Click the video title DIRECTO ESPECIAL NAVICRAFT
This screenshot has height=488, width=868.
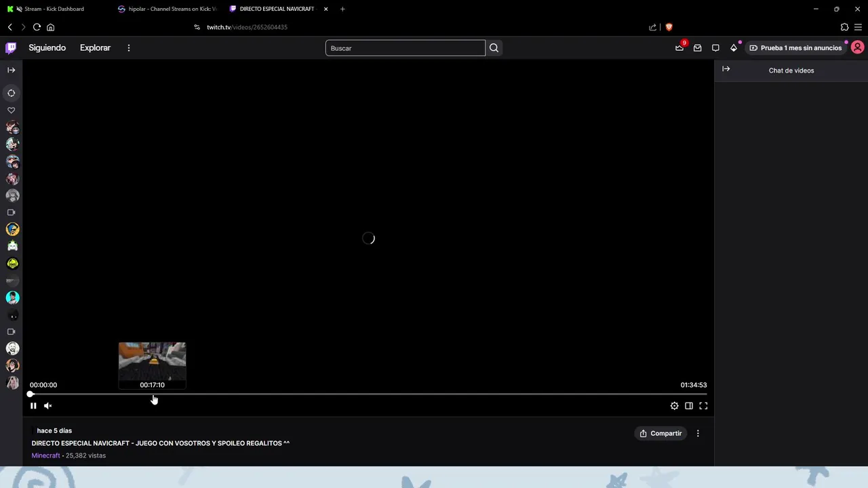pos(160,443)
